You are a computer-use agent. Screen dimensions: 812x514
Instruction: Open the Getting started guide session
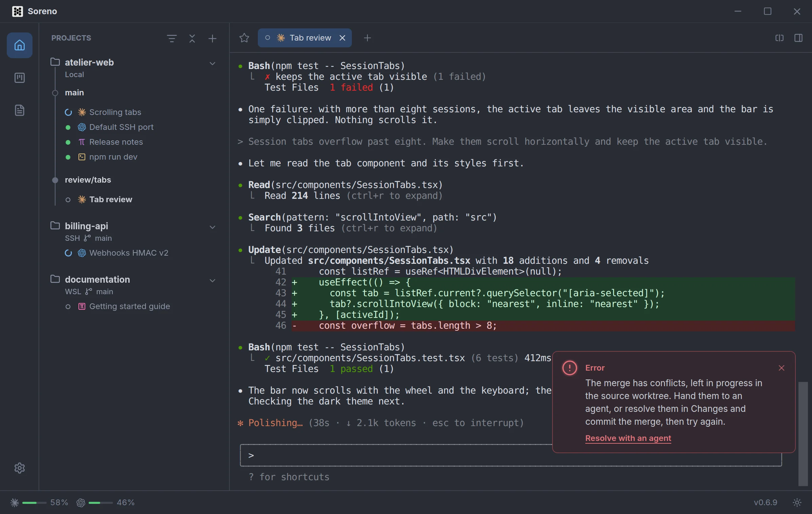[x=129, y=306]
